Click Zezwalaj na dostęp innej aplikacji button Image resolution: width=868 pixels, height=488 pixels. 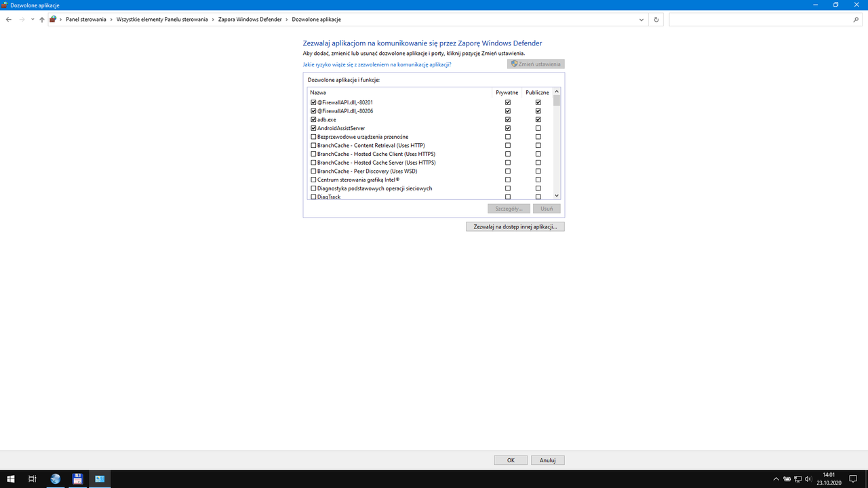[x=515, y=226]
